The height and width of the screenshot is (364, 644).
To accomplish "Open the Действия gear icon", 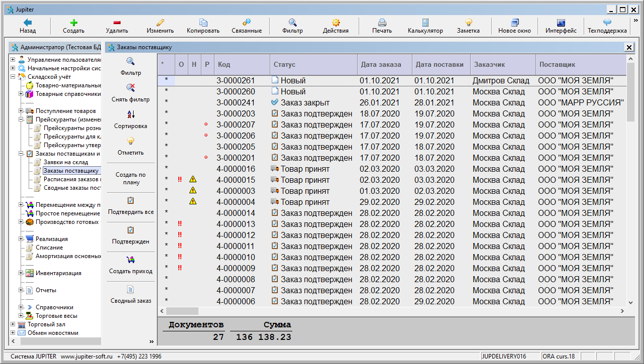I will [x=336, y=23].
